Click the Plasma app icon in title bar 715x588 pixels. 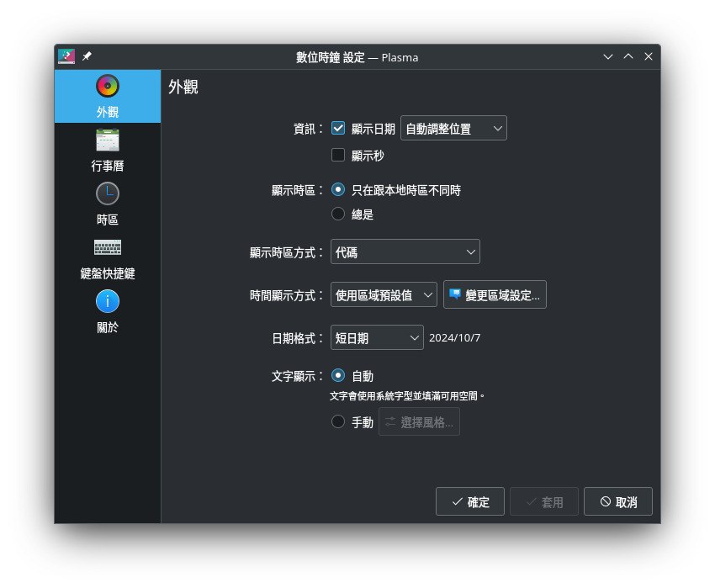pyautogui.click(x=66, y=56)
